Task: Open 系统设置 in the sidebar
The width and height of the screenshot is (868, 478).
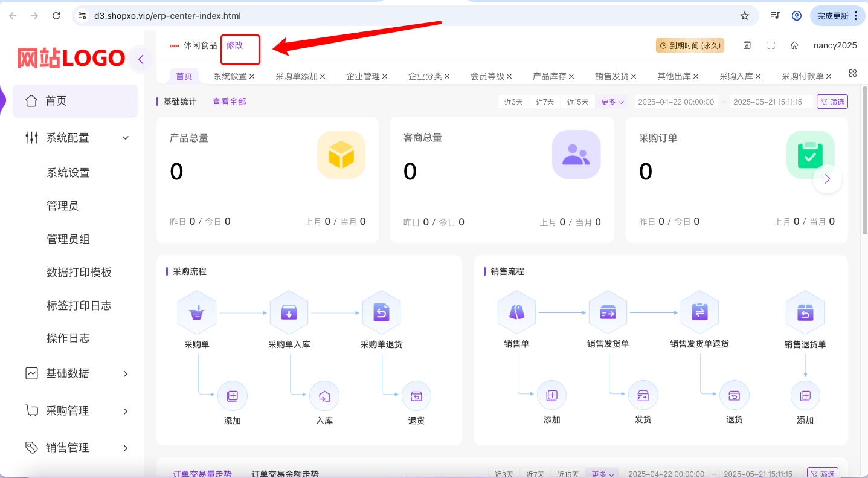Action: pos(68,173)
